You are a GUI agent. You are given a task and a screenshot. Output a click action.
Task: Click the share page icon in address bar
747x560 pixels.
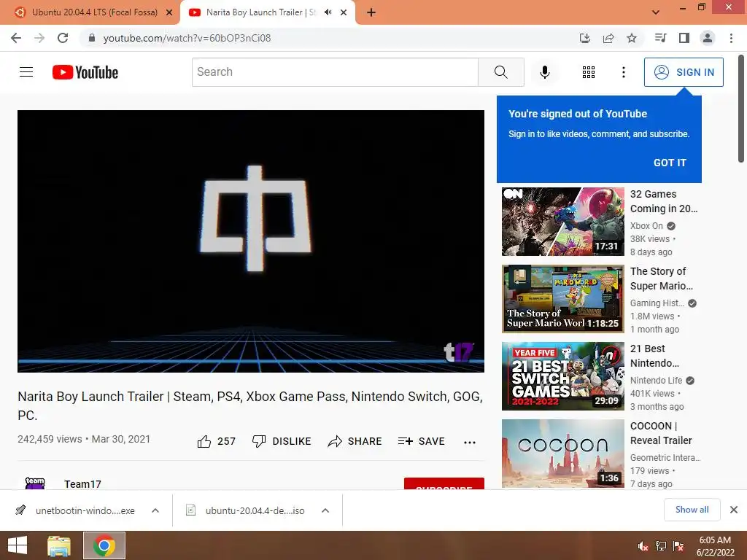click(608, 38)
